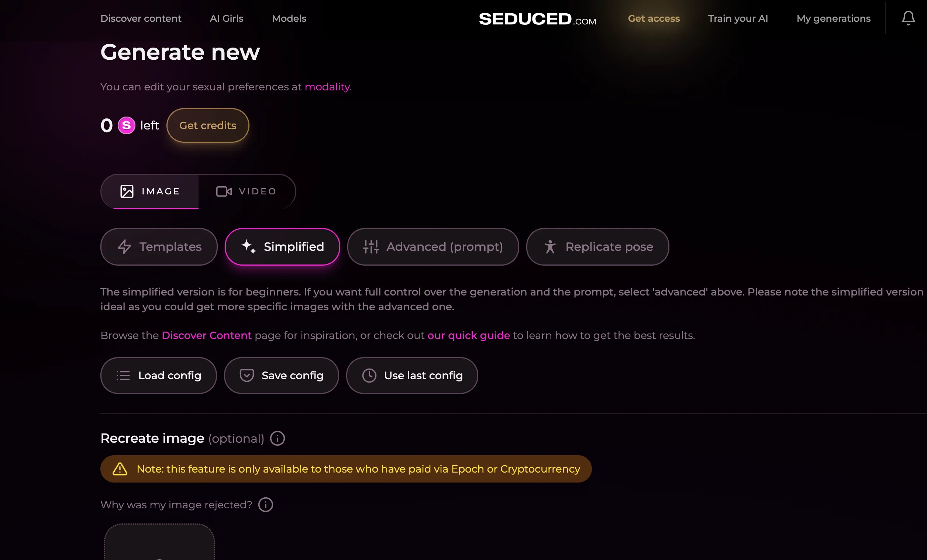The width and height of the screenshot is (927, 560).
Task: Open the modality preferences link
Action: [327, 86]
